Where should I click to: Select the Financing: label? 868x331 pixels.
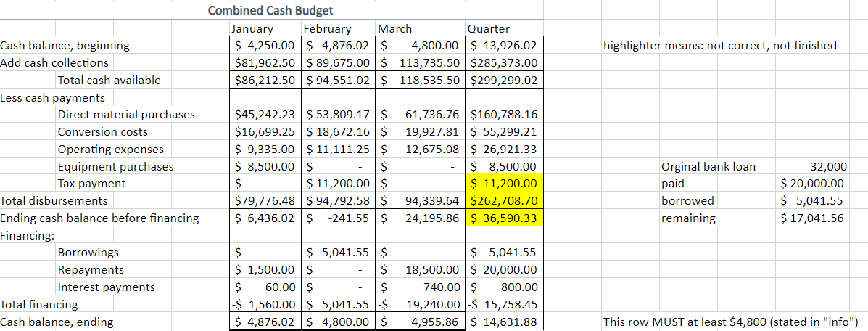pyautogui.click(x=27, y=235)
